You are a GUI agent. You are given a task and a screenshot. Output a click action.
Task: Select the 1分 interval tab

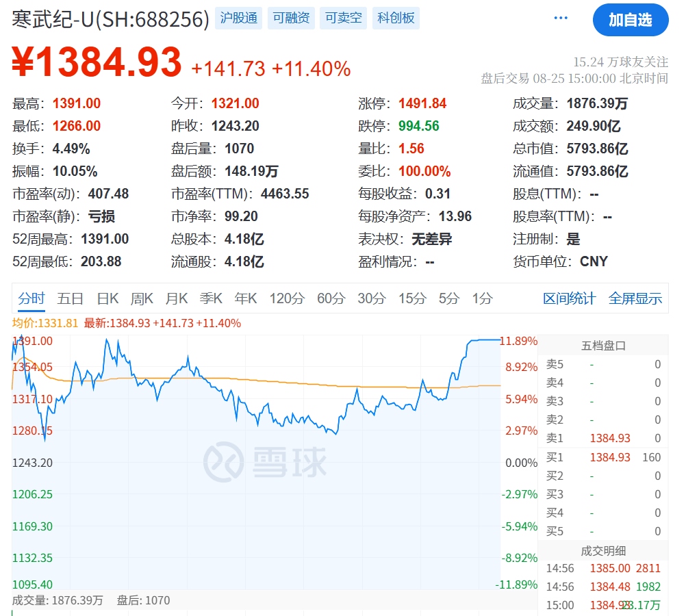click(482, 299)
